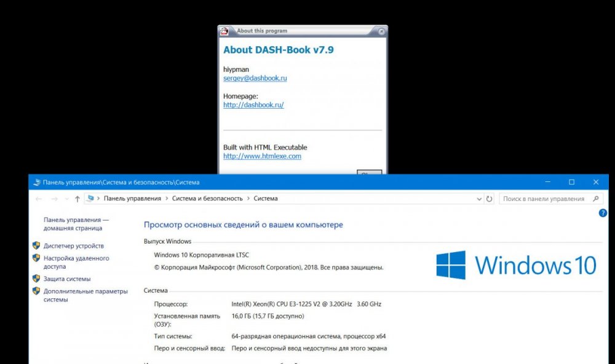Click shield icon next to Диспетчер устройств
The height and width of the screenshot is (364, 615).
tap(36, 245)
